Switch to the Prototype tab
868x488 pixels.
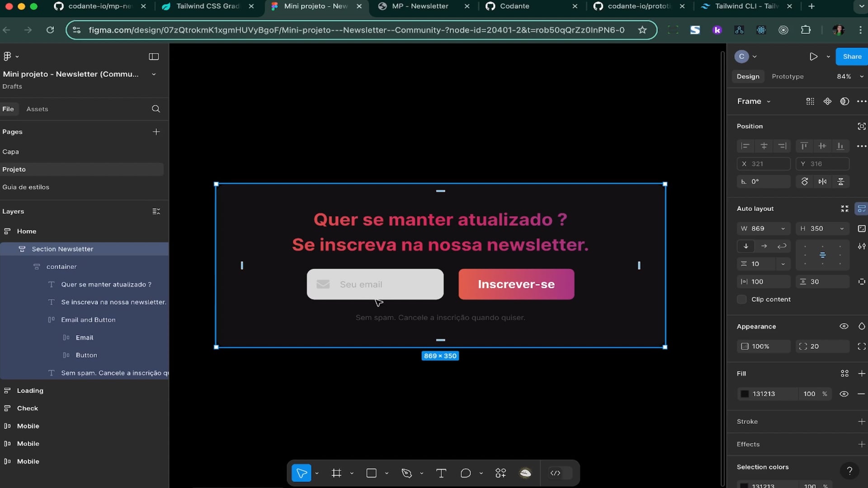788,76
